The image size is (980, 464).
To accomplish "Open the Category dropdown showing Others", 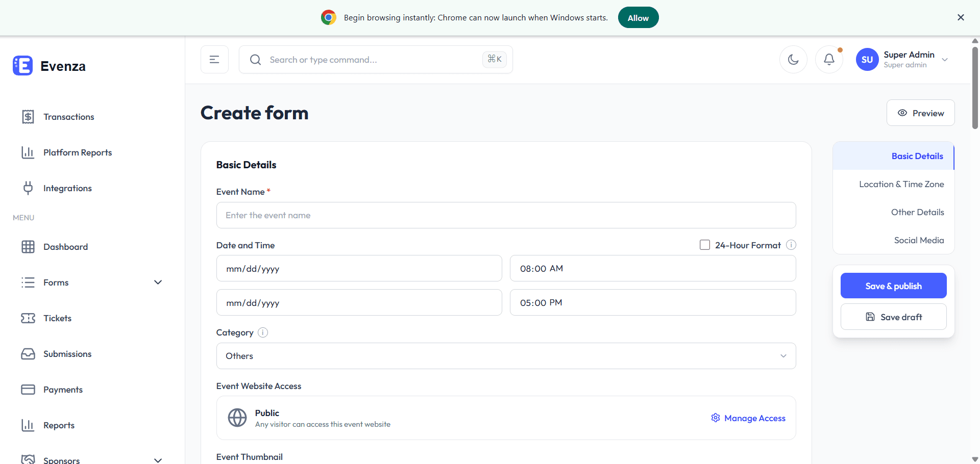I will click(x=506, y=356).
